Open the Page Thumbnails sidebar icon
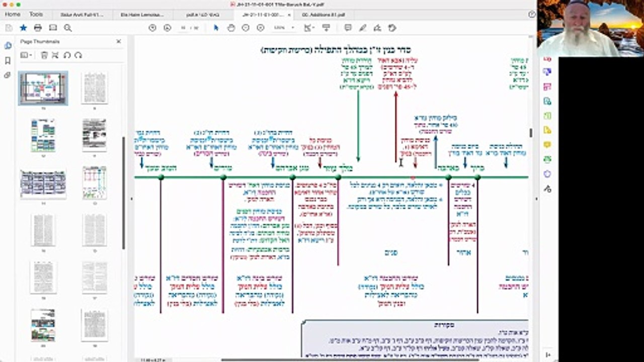Viewport: 644px width, 362px height. [8, 46]
